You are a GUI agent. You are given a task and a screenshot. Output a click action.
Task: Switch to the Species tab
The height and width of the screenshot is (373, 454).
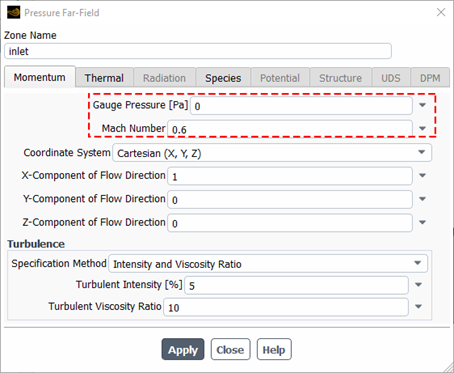coord(223,78)
